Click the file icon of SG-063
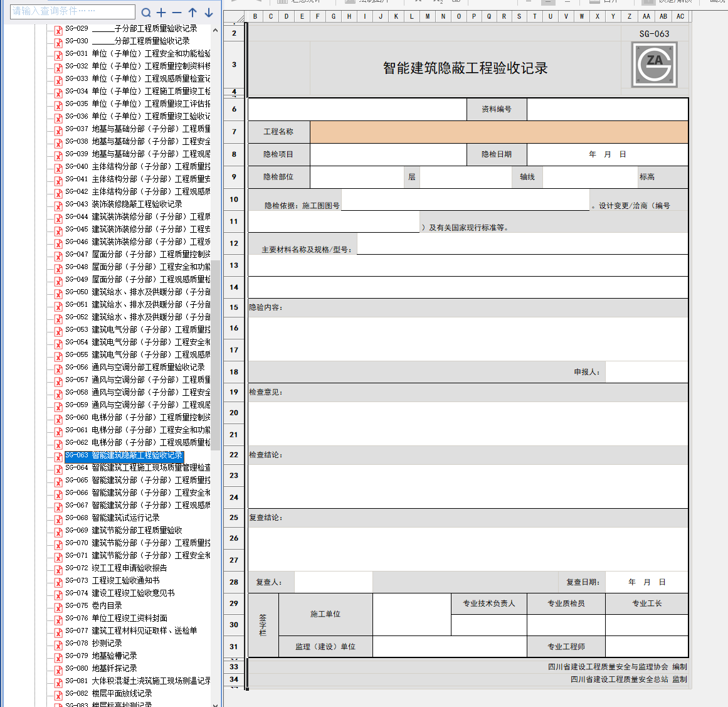Image resolution: width=728 pixels, height=707 pixels. [58, 457]
